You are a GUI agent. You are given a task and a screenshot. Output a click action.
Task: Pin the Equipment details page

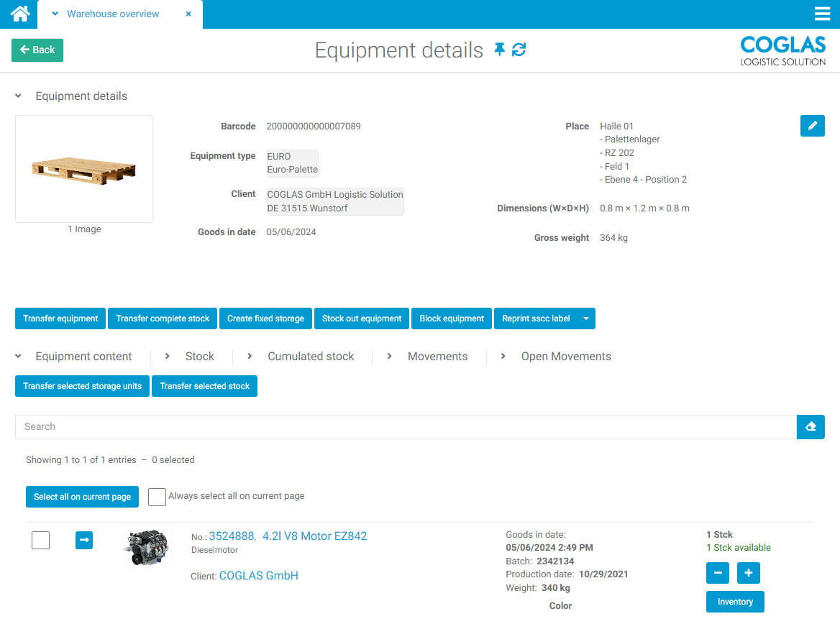point(499,50)
